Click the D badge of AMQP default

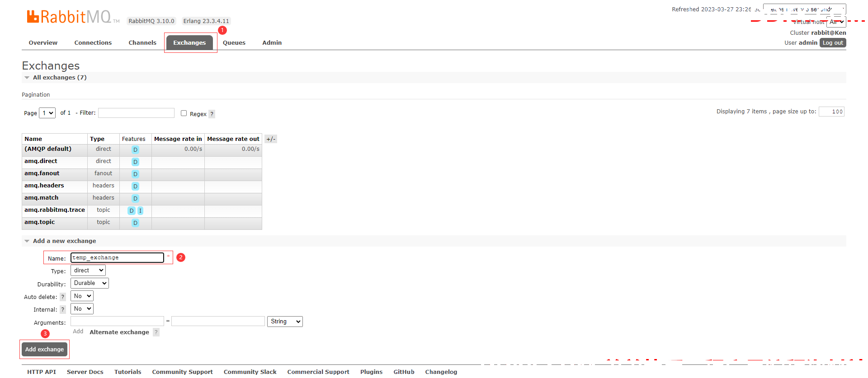point(135,149)
